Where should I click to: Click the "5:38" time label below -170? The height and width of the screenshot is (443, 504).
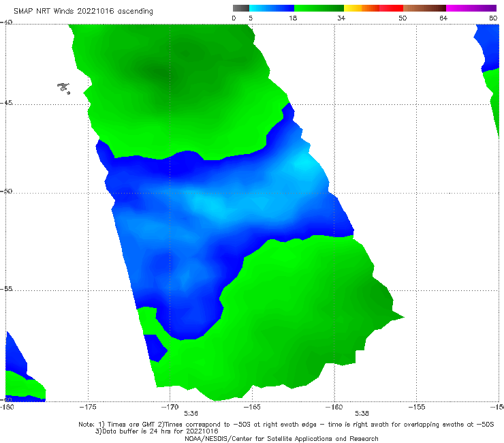[191, 414]
